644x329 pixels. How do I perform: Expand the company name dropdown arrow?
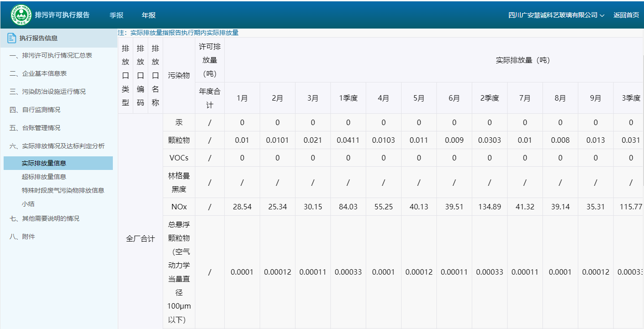(602, 15)
